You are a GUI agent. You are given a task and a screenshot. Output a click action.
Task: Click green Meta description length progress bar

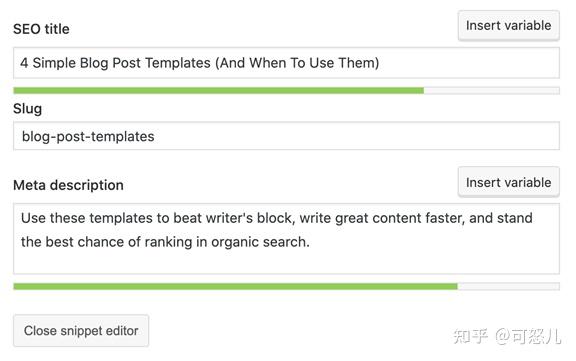pyautogui.click(x=235, y=286)
